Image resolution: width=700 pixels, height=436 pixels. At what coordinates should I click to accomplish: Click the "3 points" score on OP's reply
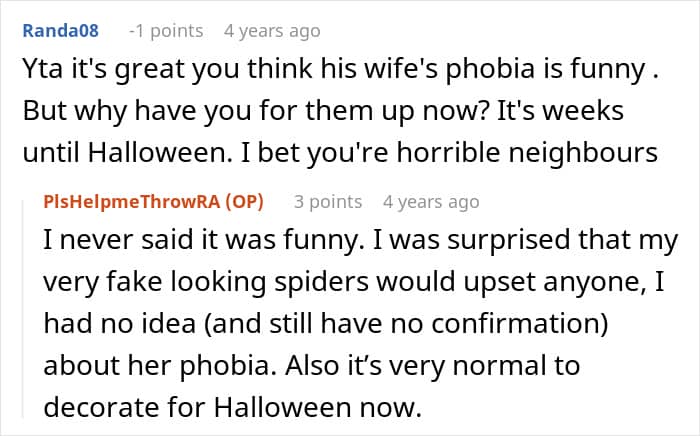(328, 202)
